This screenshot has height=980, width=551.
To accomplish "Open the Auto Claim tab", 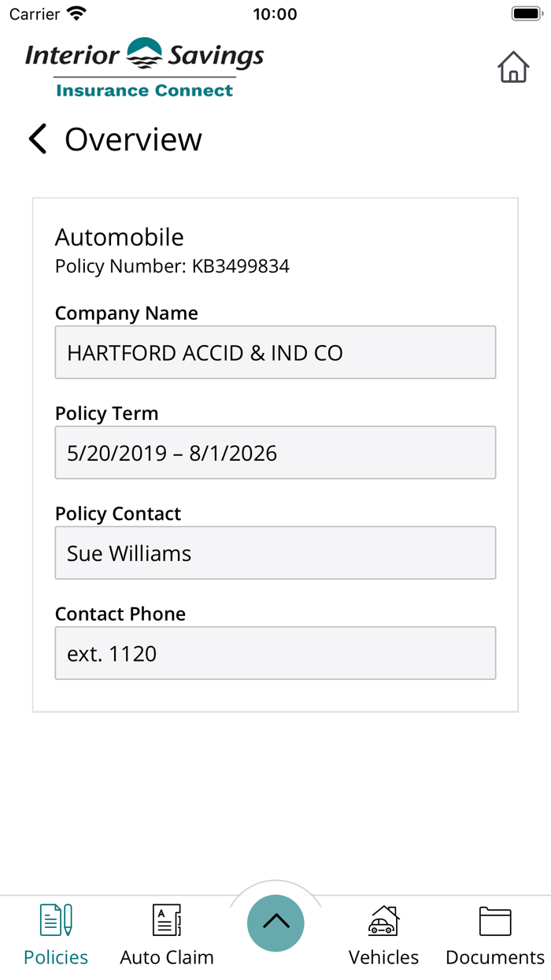I will click(x=166, y=934).
